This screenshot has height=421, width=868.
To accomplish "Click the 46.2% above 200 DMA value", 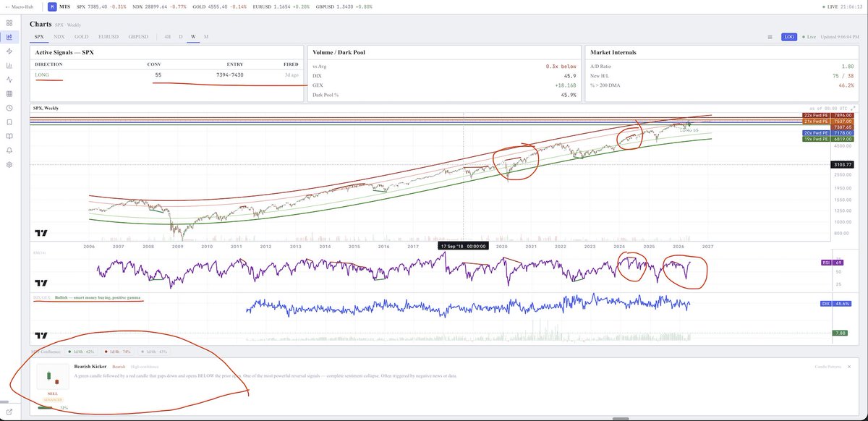I will click(x=847, y=85).
